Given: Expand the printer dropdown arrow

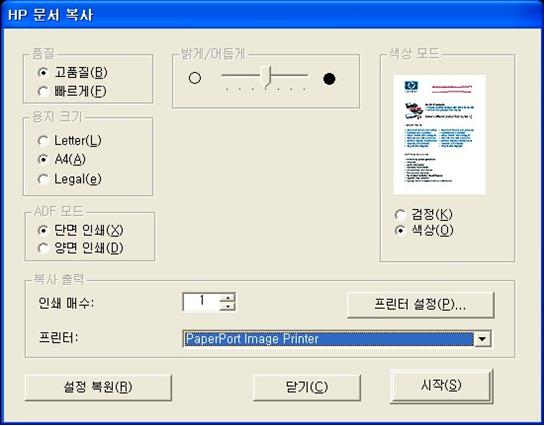Looking at the screenshot, I should (x=482, y=339).
